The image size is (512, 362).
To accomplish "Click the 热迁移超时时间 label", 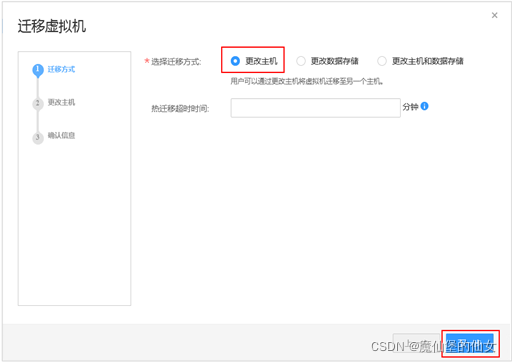I will pyautogui.click(x=180, y=108).
